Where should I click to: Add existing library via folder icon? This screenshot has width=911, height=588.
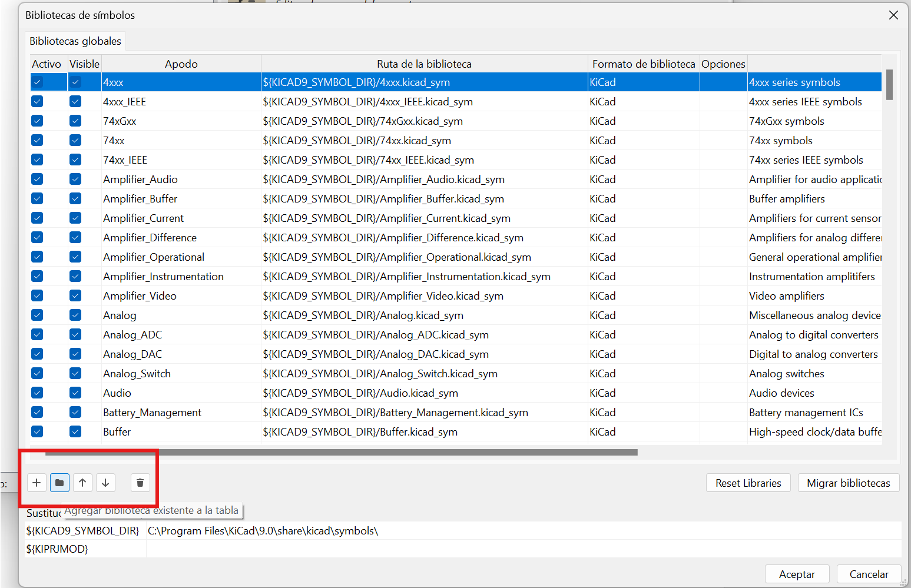59,483
